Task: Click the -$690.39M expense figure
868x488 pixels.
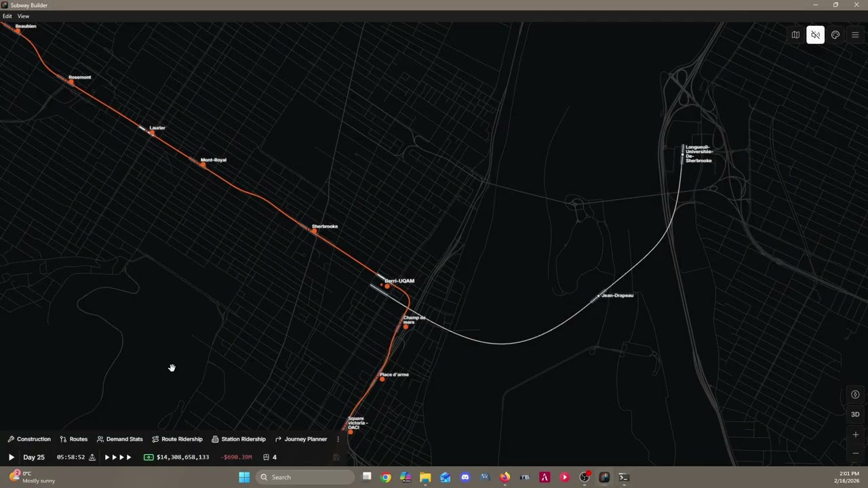Action: point(237,457)
